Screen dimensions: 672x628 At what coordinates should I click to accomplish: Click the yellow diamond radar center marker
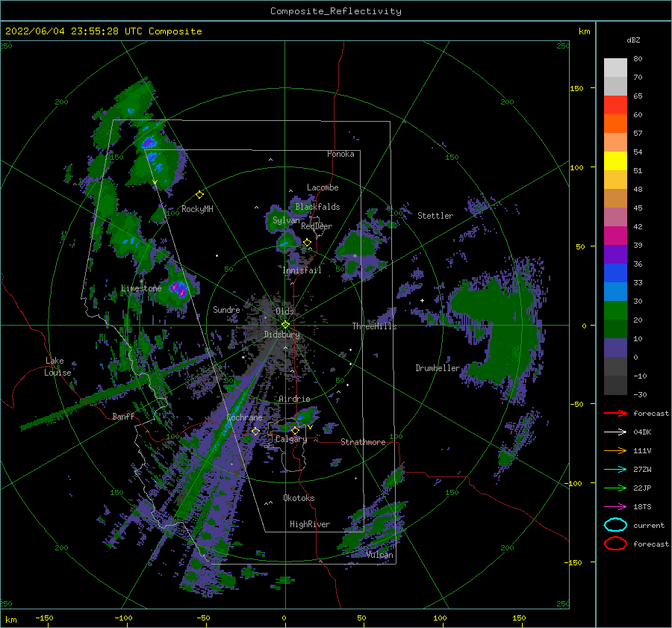[285, 325]
